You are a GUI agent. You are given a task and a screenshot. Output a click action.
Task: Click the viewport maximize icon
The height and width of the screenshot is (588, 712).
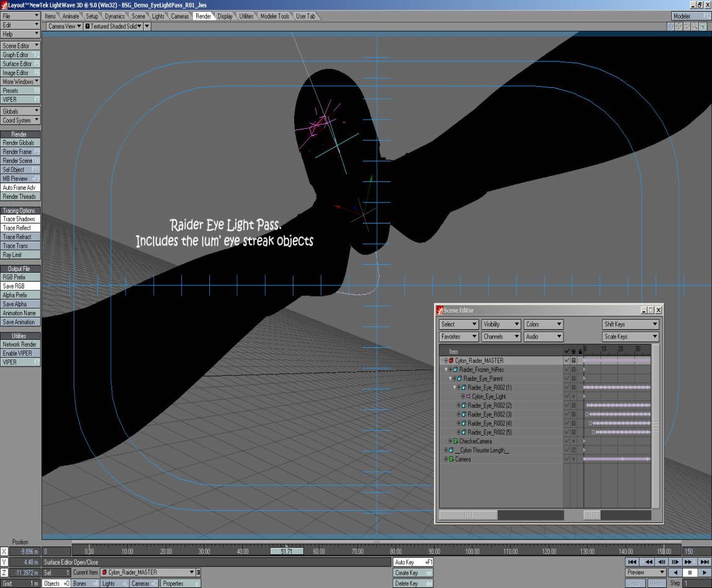pyautogui.click(x=703, y=27)
